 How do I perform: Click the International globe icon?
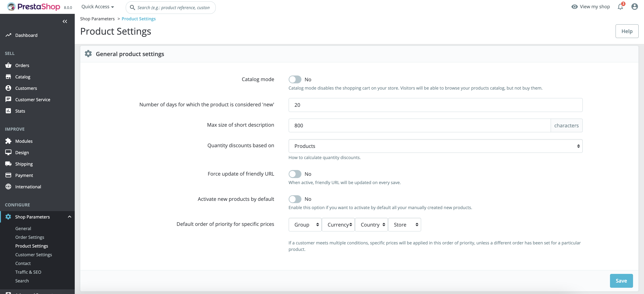[x=8, y=187]
